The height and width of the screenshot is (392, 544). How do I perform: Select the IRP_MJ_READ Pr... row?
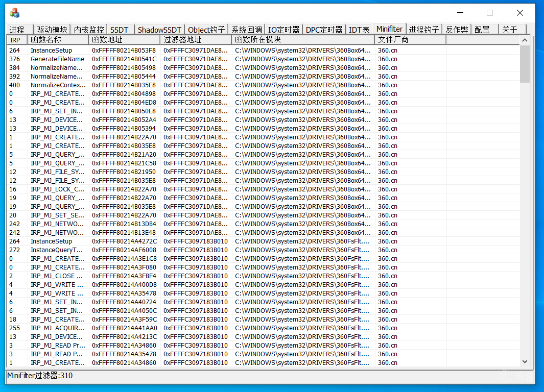click(263, 345)
